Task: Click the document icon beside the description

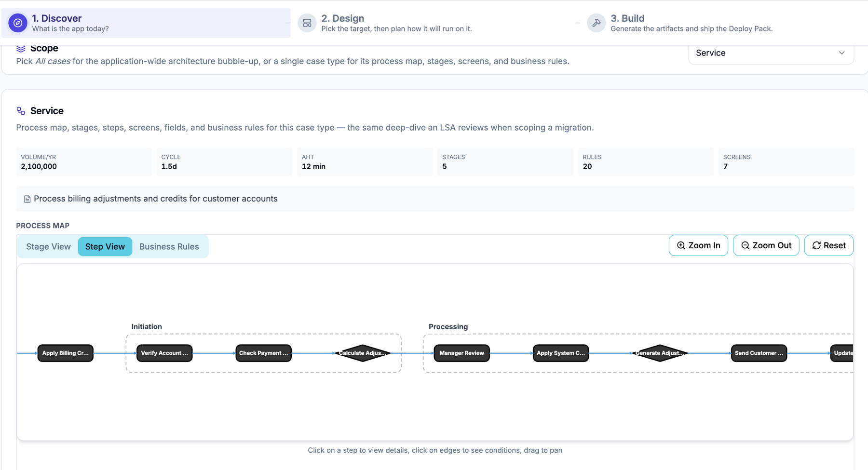Action: (27, 199)
